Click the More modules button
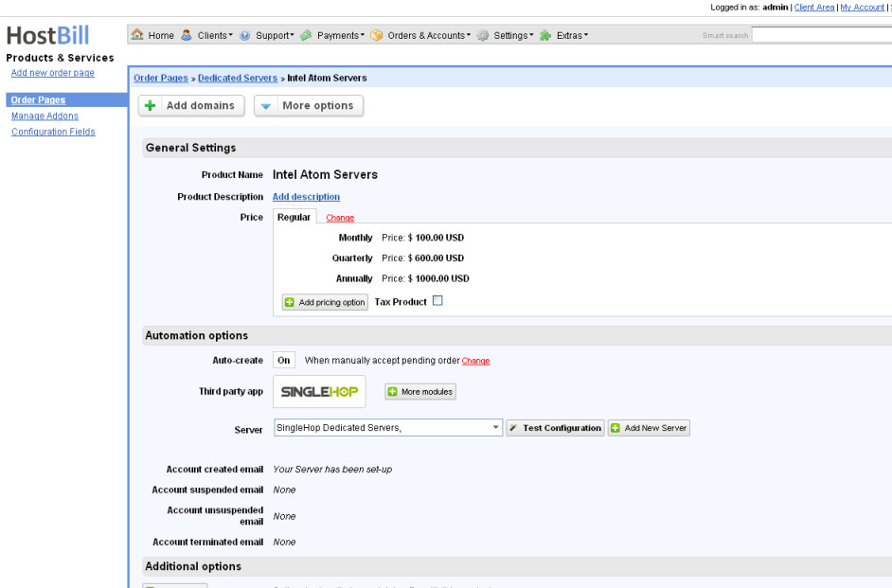Viewport: 892px width, 588px height. tap(420, 392)
